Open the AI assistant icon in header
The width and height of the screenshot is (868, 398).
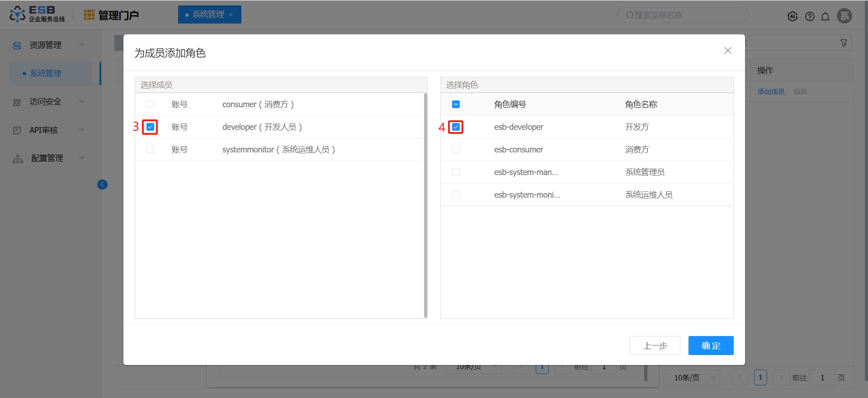(793, 16)
